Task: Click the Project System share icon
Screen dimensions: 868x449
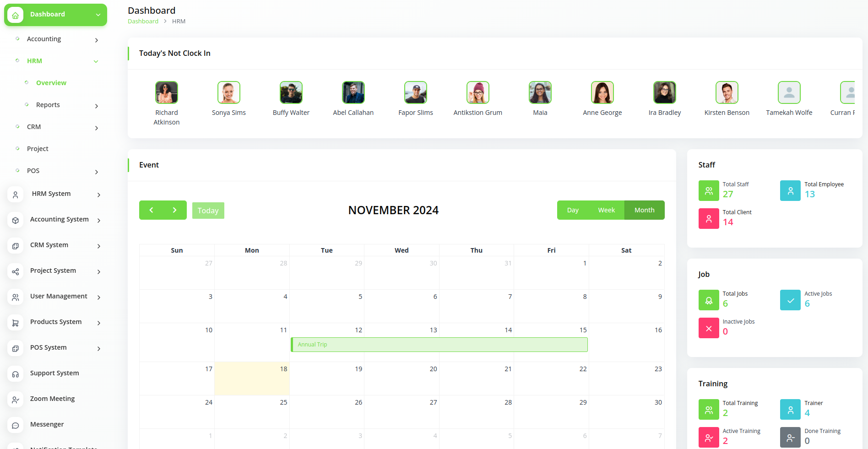Action: 15,271
